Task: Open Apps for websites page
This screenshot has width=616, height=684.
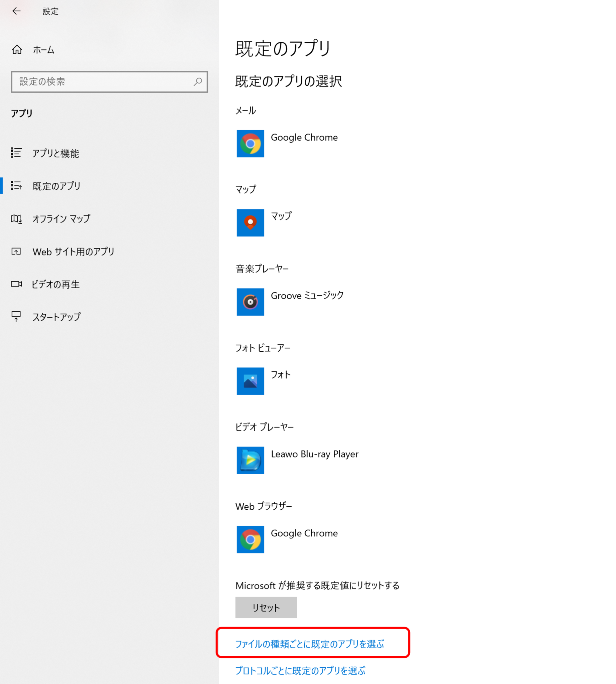Action: tap(73, 251)
